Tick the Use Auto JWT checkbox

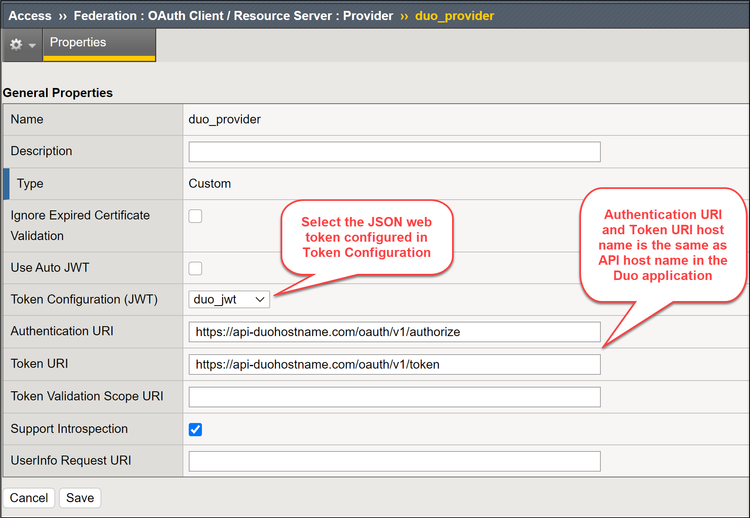(196, 268)
